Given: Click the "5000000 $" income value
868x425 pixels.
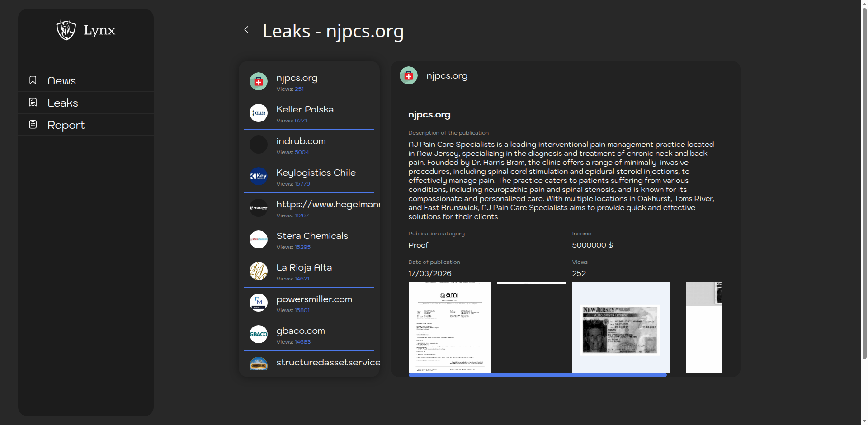Looking at the screenshot, I should pyautogui.click(x=593, y=245).
